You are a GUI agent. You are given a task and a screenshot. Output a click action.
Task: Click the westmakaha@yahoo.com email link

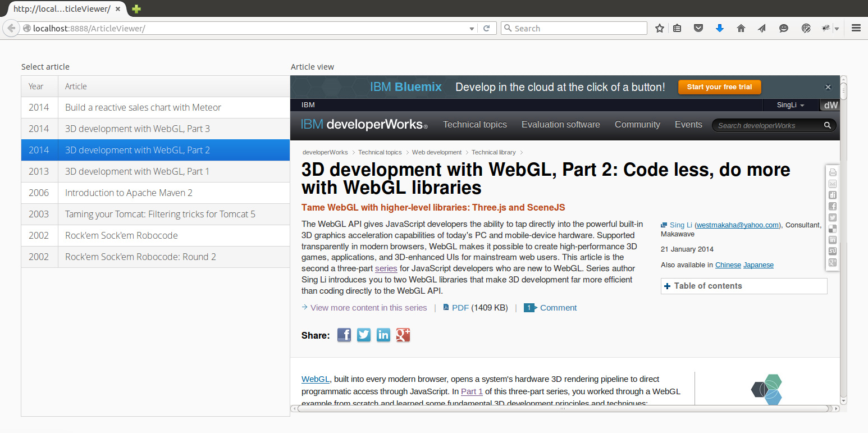[738, 225]
